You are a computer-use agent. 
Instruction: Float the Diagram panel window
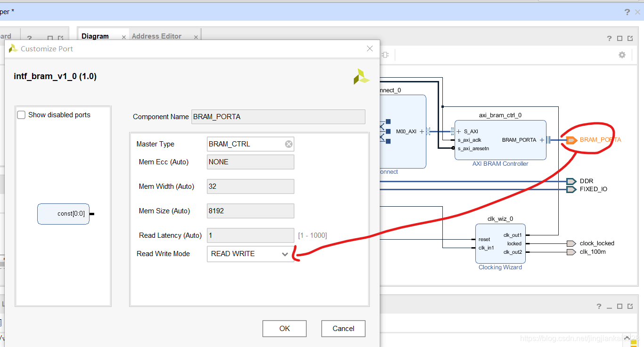[630, 39]
